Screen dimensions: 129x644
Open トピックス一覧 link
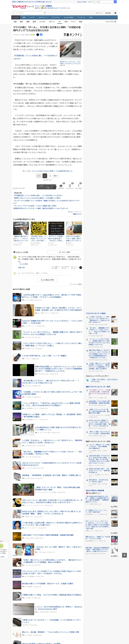[x=111, y=22]
